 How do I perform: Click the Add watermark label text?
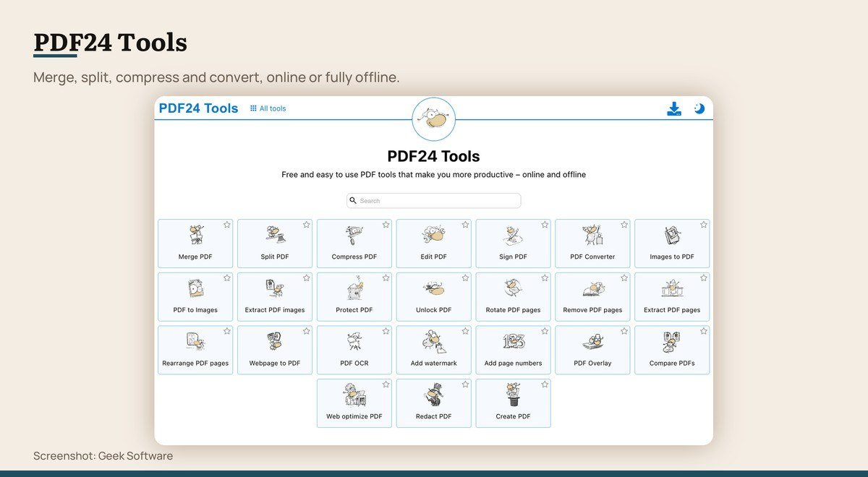coord(434,363)
